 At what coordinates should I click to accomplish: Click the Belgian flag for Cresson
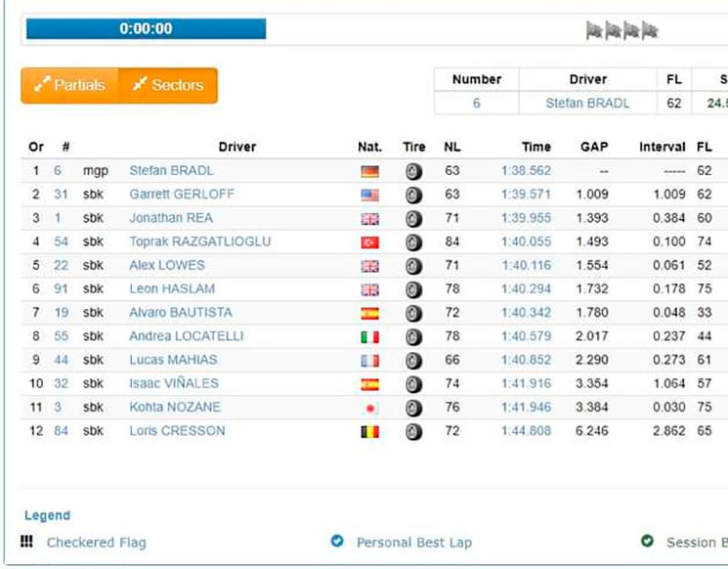pos(369,432)
